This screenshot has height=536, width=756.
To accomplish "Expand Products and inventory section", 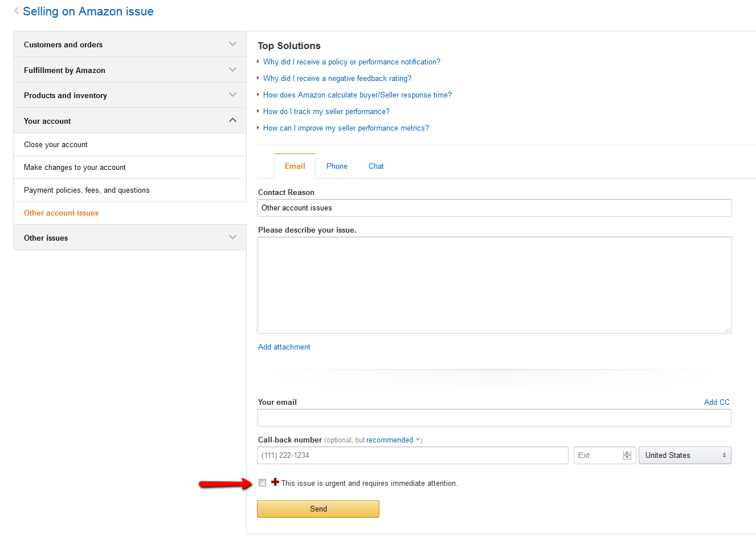I will 130,95.
